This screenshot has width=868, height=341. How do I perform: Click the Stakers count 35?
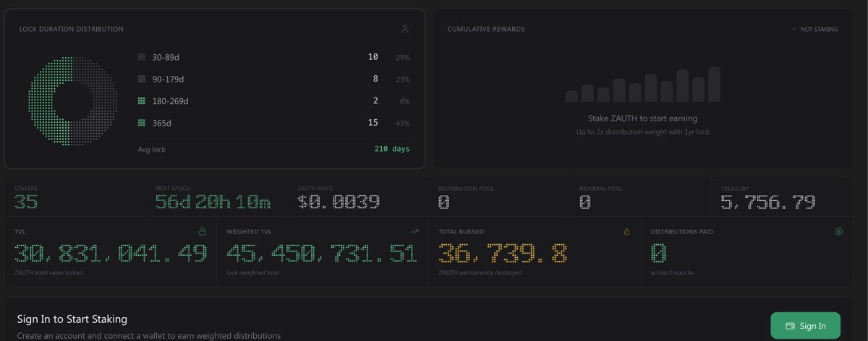click(26, 202)
